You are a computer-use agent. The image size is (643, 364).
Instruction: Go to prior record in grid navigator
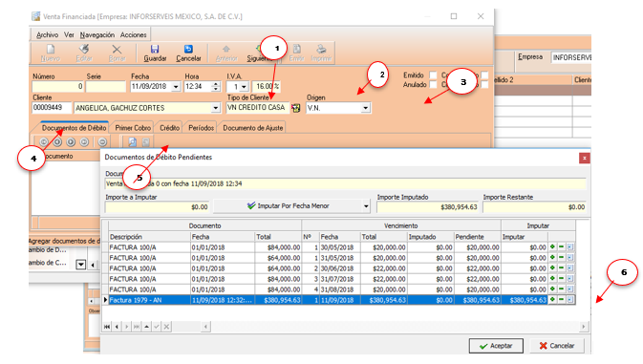click(117, 327)
